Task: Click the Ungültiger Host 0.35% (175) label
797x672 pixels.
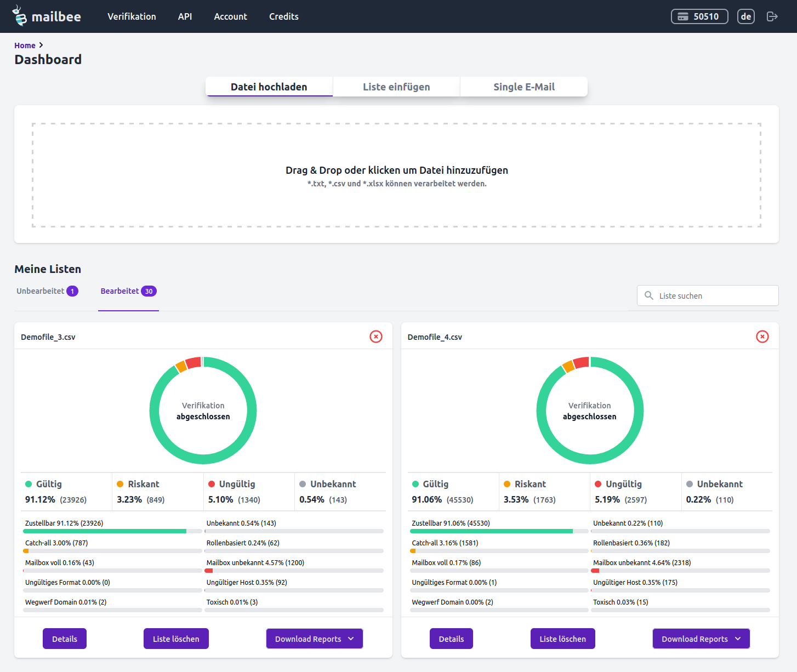Action: pyautogui.click(x=635, y=582)
